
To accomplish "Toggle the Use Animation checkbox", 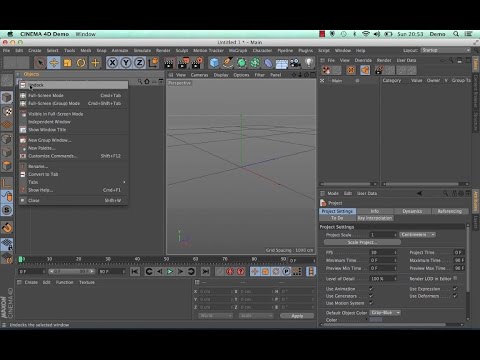I will click(371, 289).
